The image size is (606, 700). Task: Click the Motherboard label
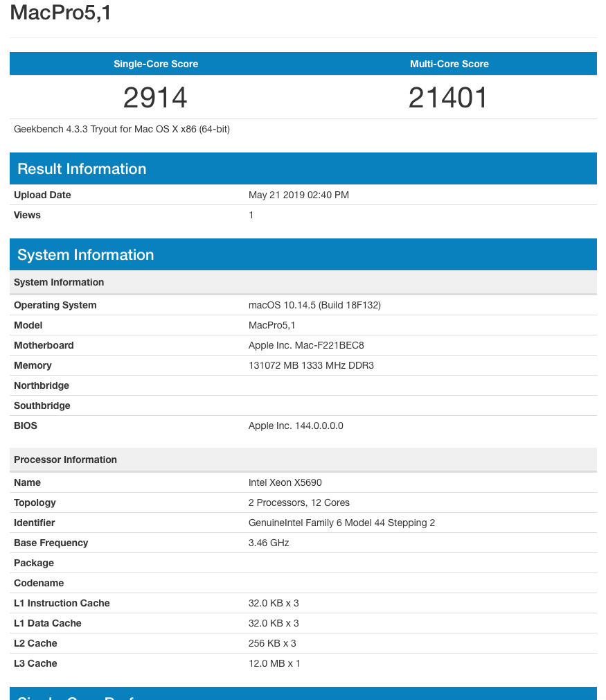(44, 346)
